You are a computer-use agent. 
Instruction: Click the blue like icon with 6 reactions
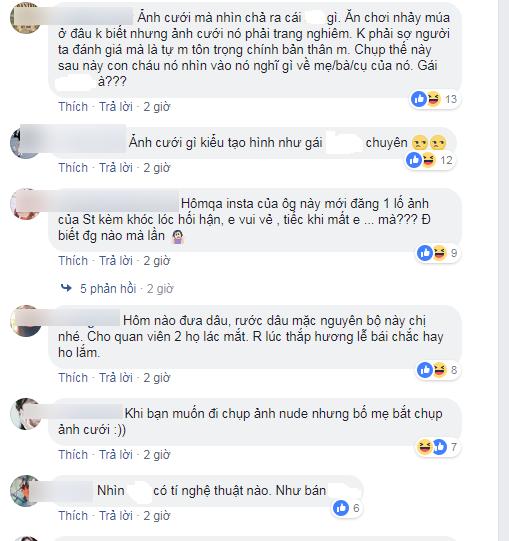(341, 508)
